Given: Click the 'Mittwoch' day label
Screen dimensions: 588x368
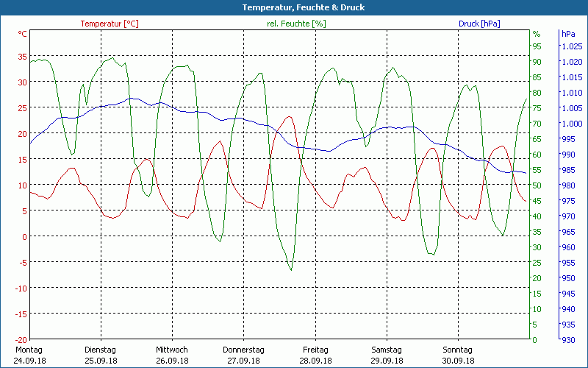Looking at the screenshot, I should click(172, 350).
